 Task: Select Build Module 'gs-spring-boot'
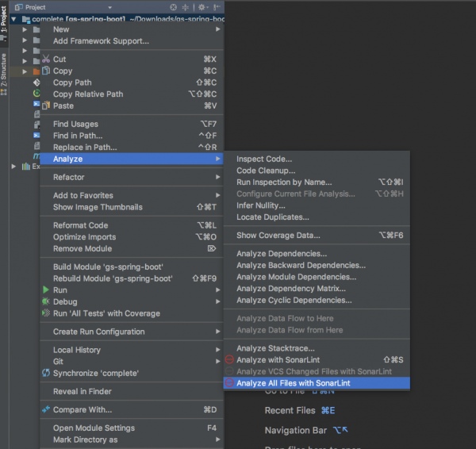coord(132,267)
